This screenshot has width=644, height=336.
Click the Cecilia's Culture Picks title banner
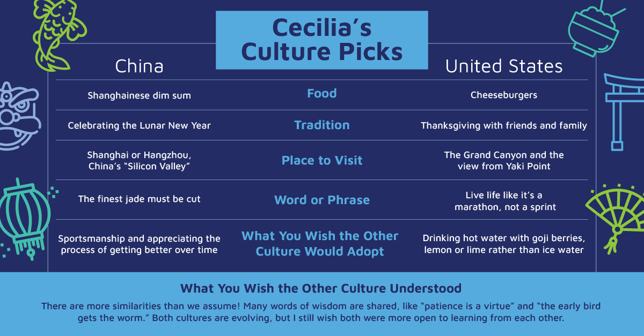tap(322, 40)
